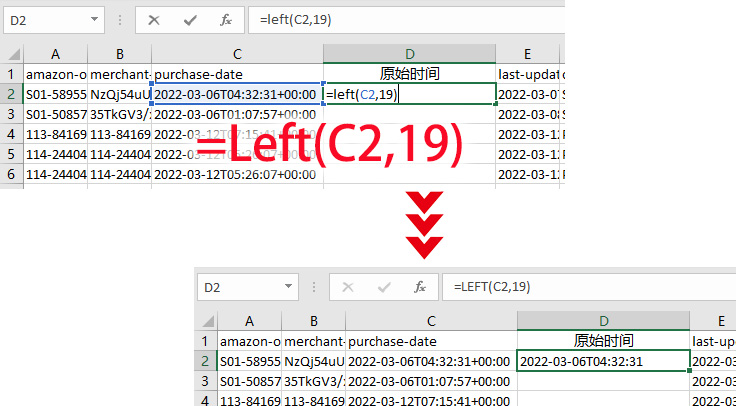Image resolution: width=750 pixels, height=406 pixels.
Task: Click last-updat header cell in top window
Action: pyautogui.click(x=528, y=74)
